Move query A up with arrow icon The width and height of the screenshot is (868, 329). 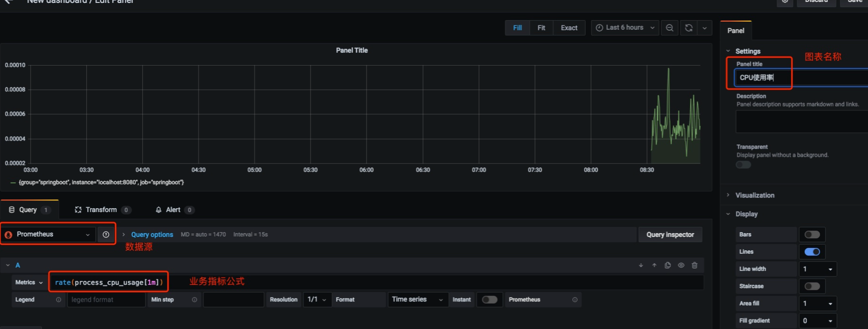click(654, 265)
